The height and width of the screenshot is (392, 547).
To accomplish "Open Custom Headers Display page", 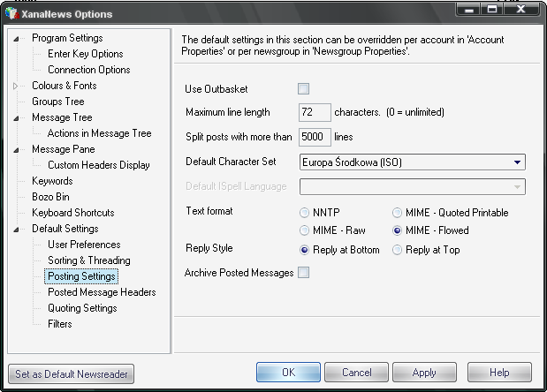I will (99, 165).
